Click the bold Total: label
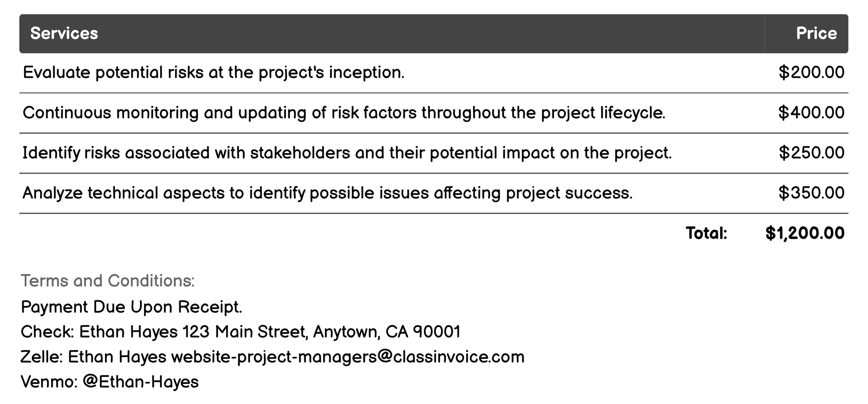 click(706, 233)
